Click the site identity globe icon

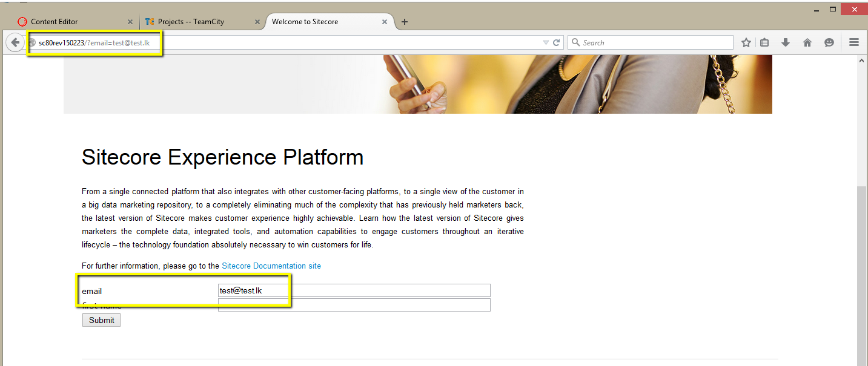click(33, 42)
